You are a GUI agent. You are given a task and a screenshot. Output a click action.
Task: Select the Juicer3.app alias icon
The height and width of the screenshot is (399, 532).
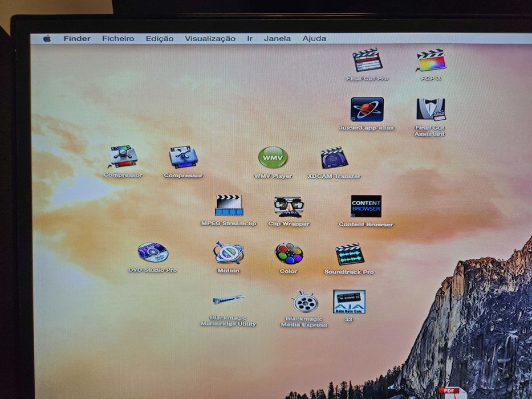(x=367, y=109)
